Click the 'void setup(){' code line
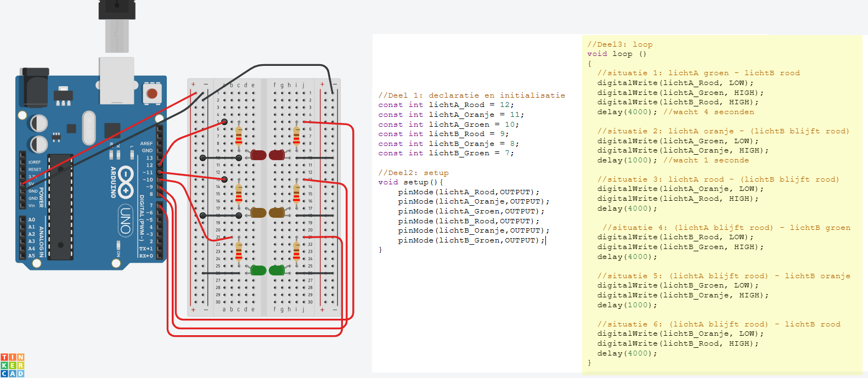This screenshot has width=868, height=378. point(410,182)
